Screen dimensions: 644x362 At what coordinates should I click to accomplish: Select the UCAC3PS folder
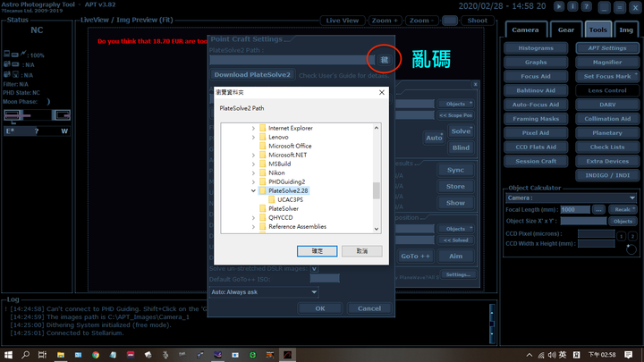[290, 200]
